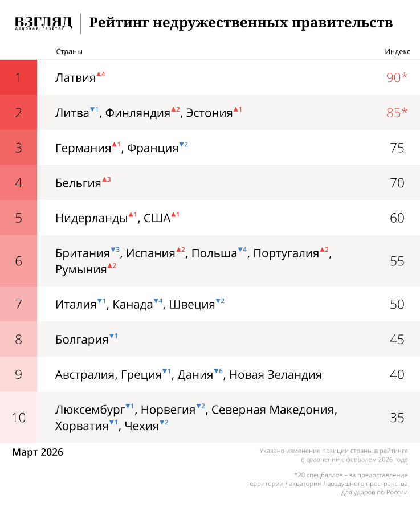The height and width of the screenshot is (507, 420).
Task: Click the red up arrow after США
Action: tap(173, 215)
